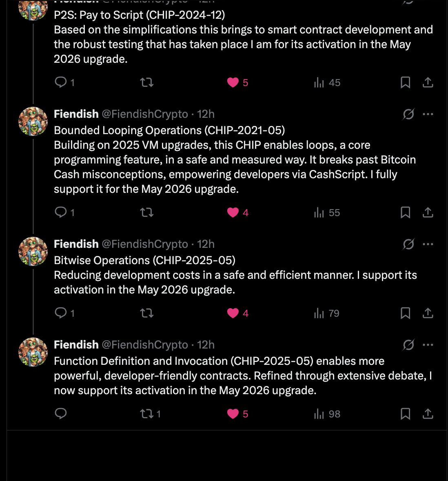Share the Bounded Looping Operations post
Screen dimensions: 448x481
pyautogui.click(x=428, y=212)
